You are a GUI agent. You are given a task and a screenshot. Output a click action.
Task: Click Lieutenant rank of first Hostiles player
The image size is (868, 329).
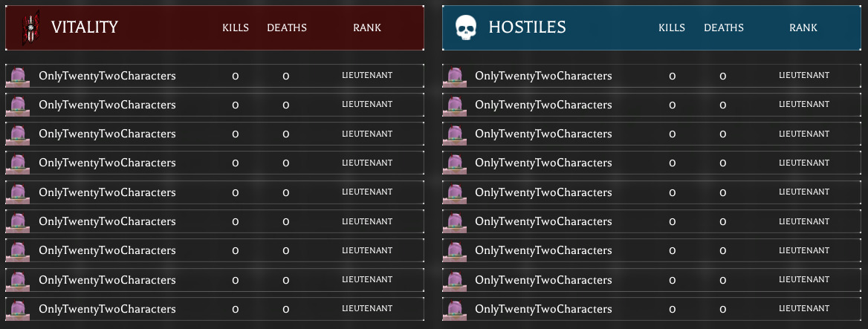[x=803, y=76]
